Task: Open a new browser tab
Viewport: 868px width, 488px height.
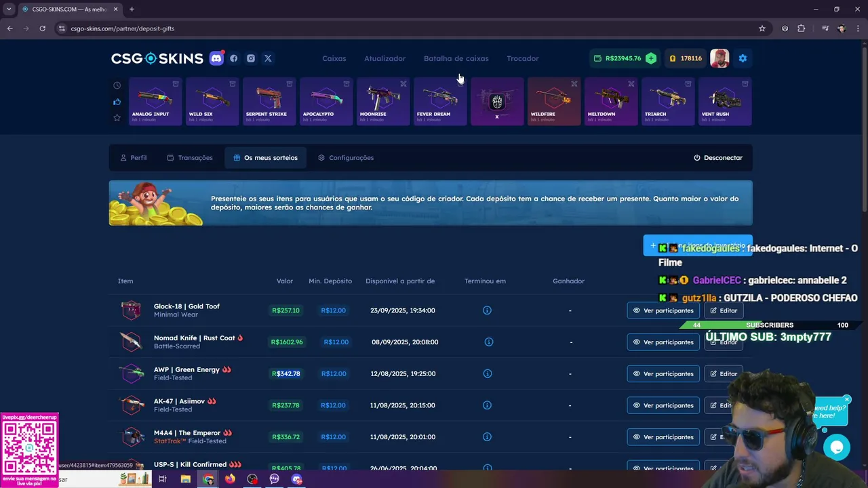Action: tap(132, 9)
